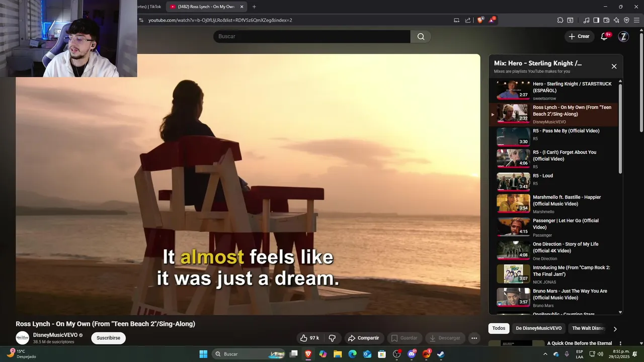Image resolution: width=644 pixels, height=362 pixels.
Task: Switch to the TikTok browser tab
Action: 149,7
